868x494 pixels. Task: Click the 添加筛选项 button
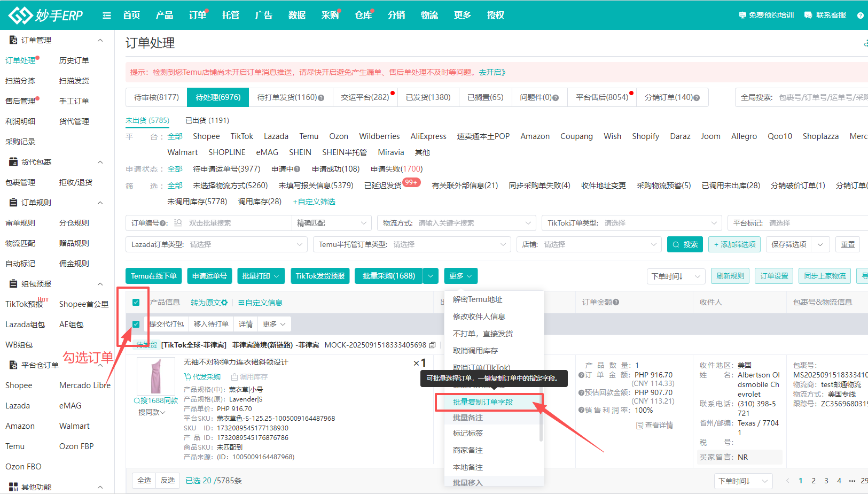pos(735,244)
